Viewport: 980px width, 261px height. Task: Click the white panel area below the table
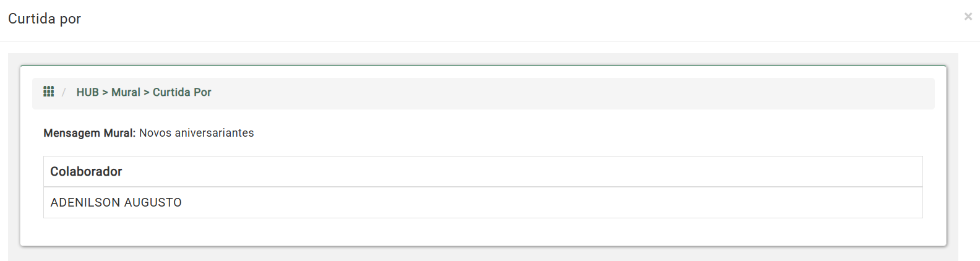point(483,232)
